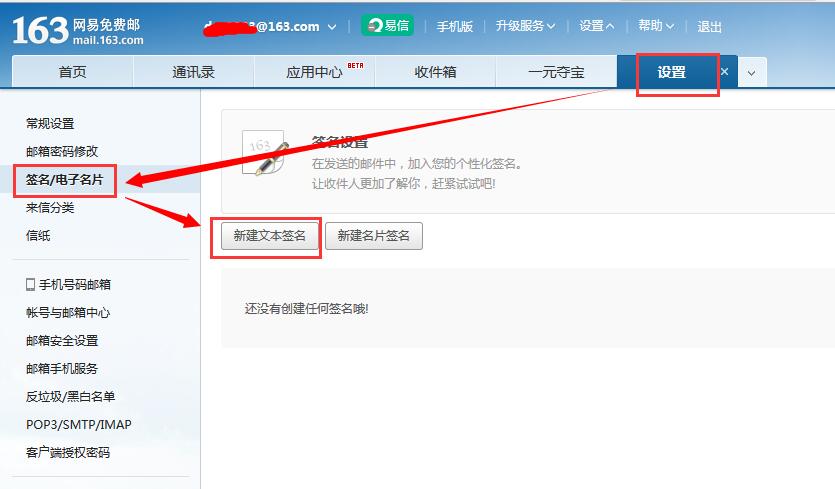The height and width of the screenshot is (489, 835).
Task: Click the 163 mail logo
Action: [78, 30]
